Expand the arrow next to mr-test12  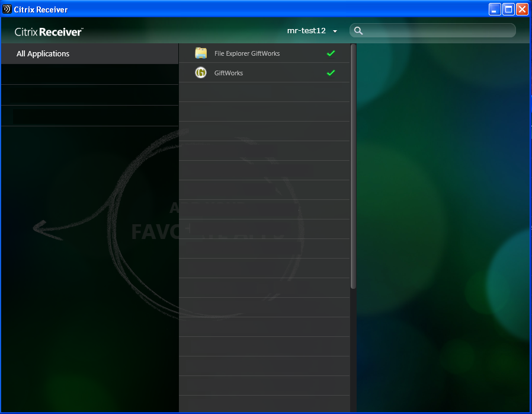(335, 31)
